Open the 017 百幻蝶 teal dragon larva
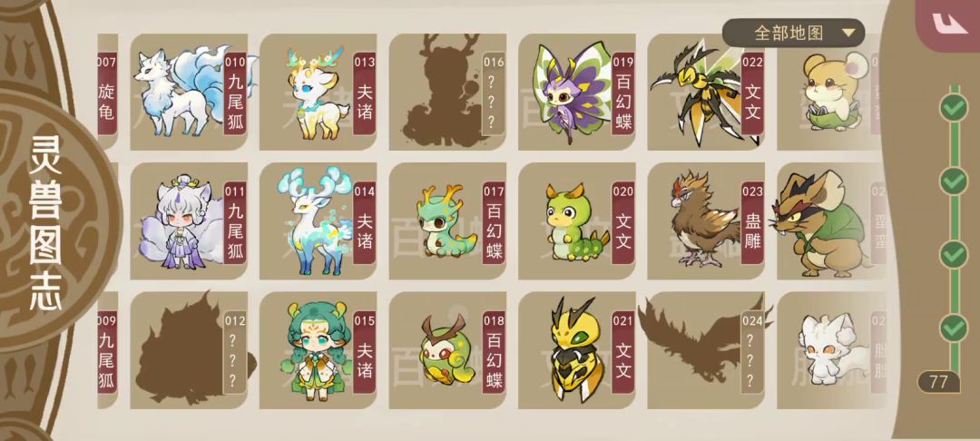 click(x=447, y=221)
